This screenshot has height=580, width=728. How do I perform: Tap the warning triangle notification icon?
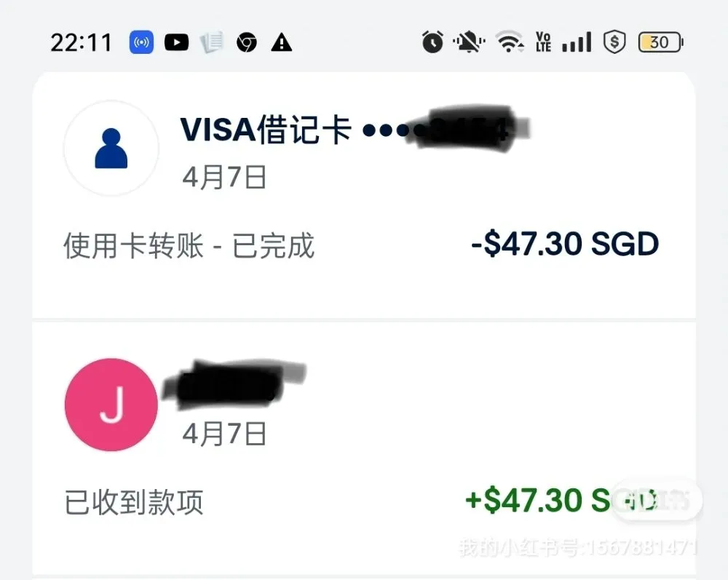pyautogui.click(x=281, y=43)
